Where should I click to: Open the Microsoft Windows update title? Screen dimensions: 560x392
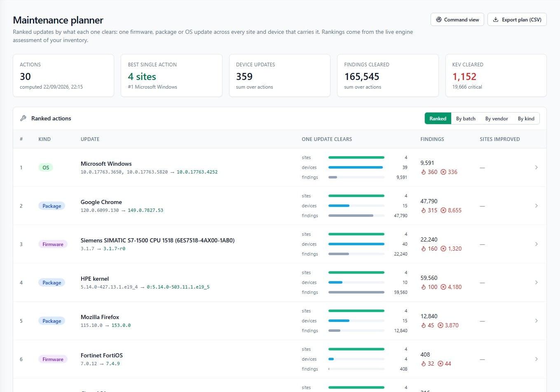pos(106,164)
